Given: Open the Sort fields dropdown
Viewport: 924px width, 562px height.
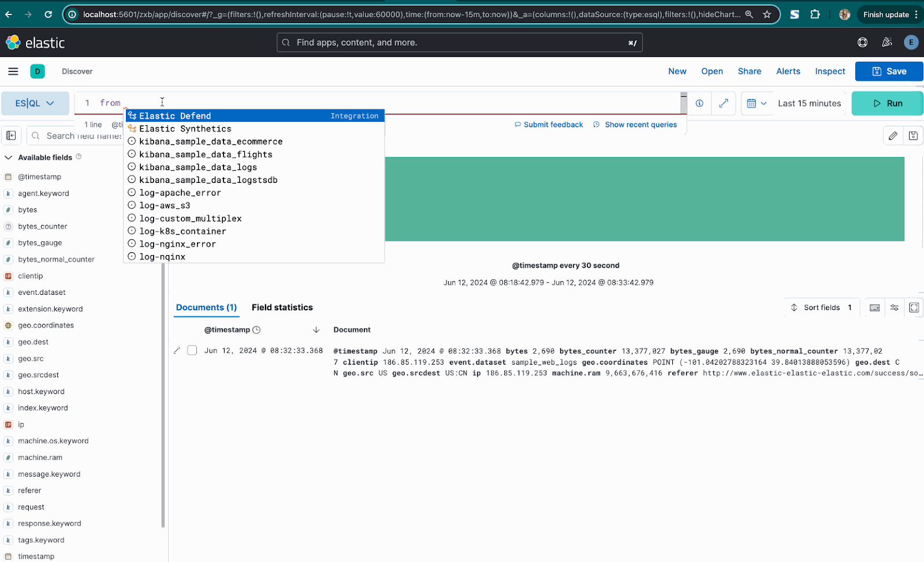Looking at the screenshot, I should coord(822,308).
